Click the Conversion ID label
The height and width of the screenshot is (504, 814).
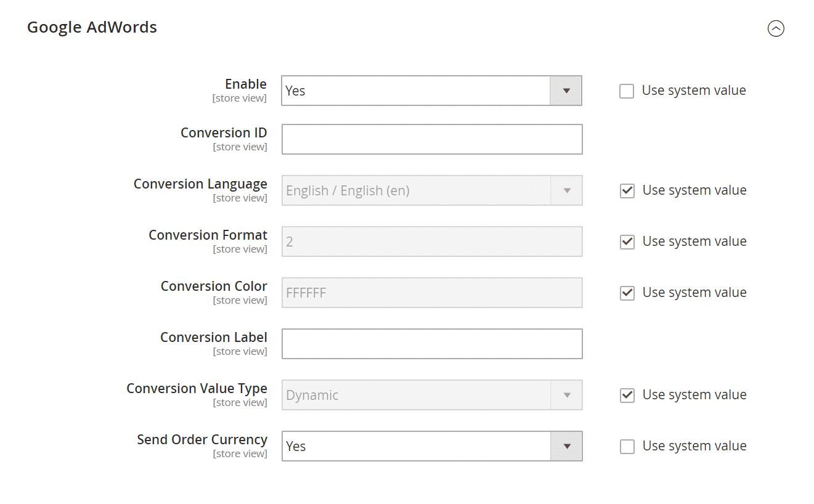click(224, 132)
